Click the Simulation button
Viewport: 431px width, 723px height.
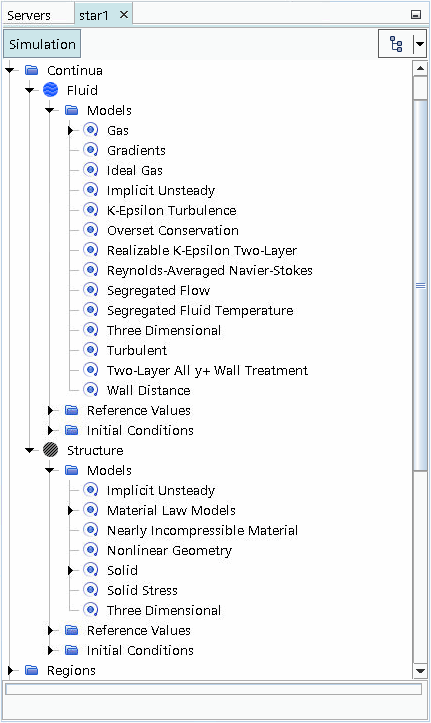[42, 44]
